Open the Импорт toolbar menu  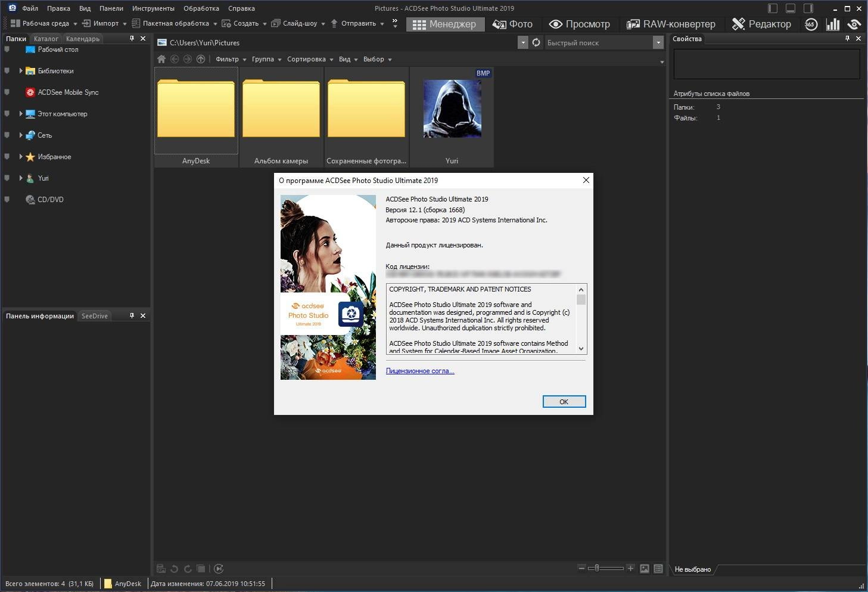coord(104,23)
